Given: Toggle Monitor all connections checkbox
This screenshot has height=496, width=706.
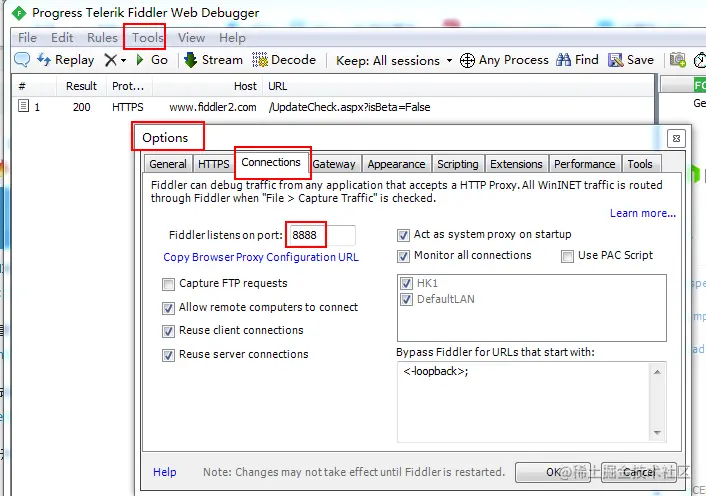Looking at the screenshot, I should (x=403, y=256).
